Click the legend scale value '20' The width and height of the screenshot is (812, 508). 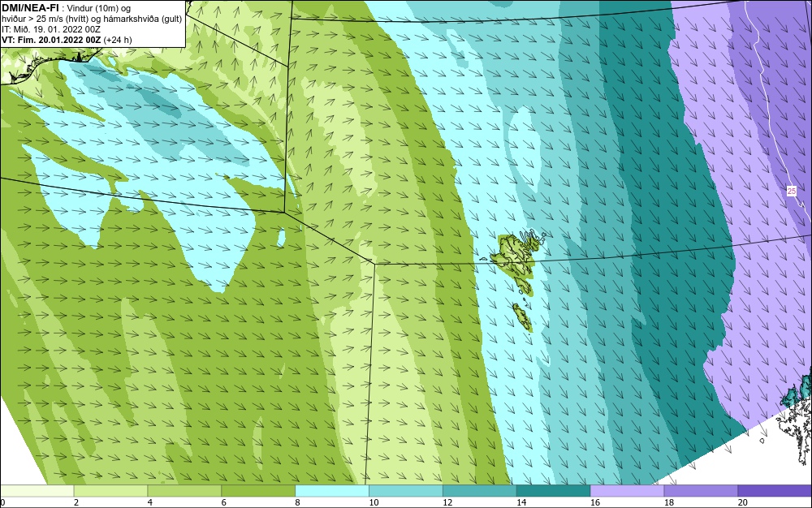tap(743, 502)
